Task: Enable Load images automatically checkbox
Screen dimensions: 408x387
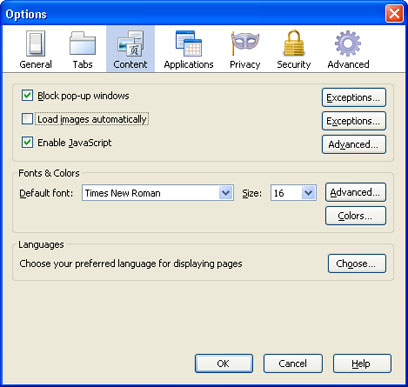Action: (x=27, y=119)
